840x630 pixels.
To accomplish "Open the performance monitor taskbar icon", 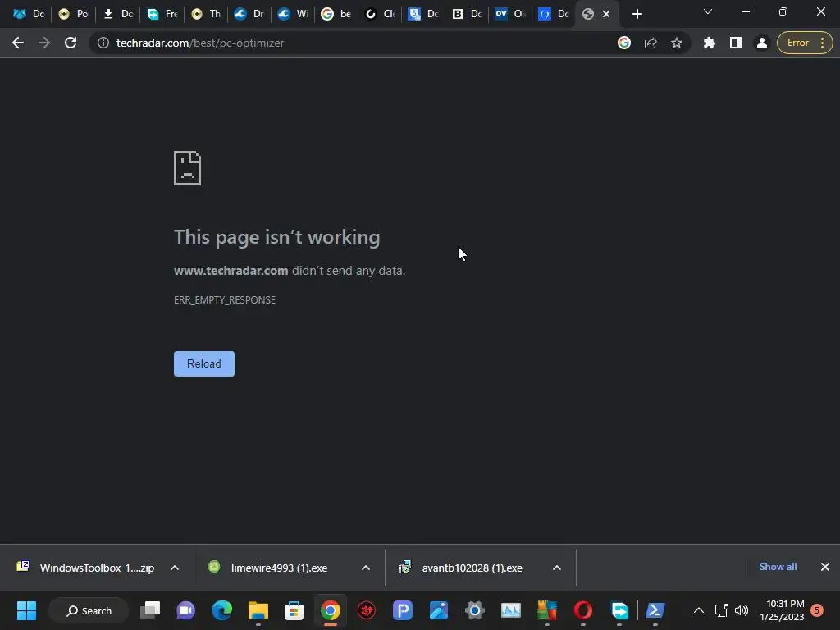I will pyautogui.click(x=510, y=610).
